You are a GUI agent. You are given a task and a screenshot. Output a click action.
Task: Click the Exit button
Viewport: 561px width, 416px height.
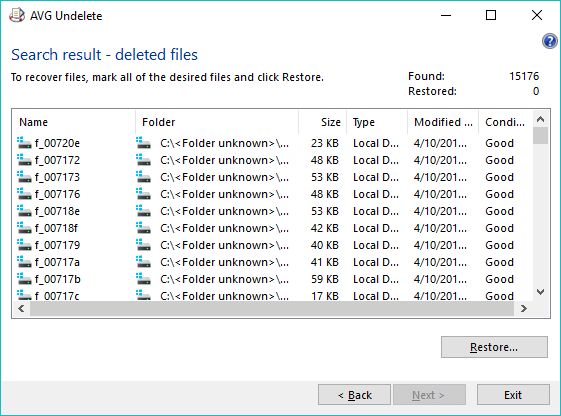(x=513, y=395)
